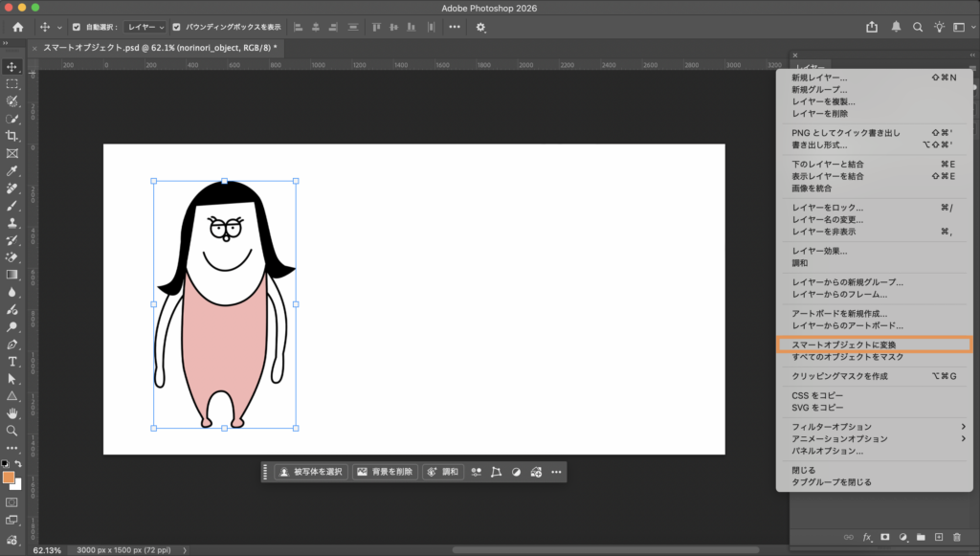Click the orange foreground color swatch
The height and width of the screenshot is (556, 980).
tap(9, 477)
